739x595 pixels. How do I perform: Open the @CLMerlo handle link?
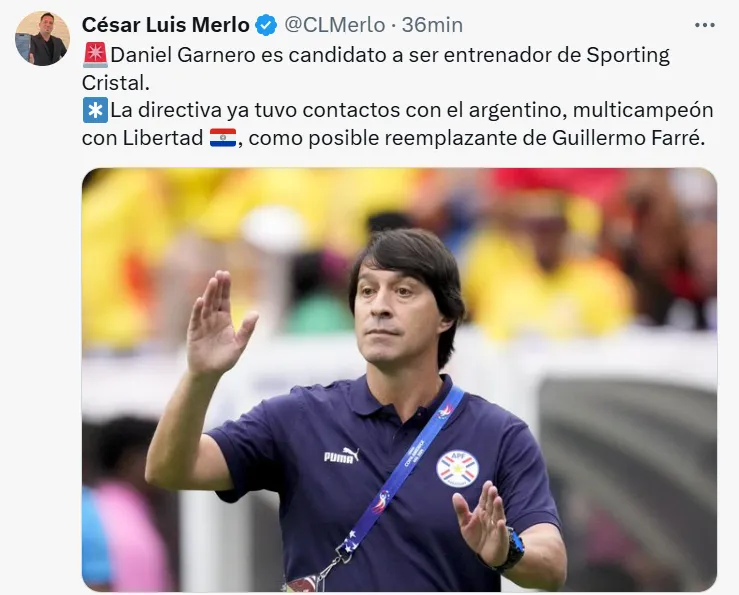coord(335,25)
